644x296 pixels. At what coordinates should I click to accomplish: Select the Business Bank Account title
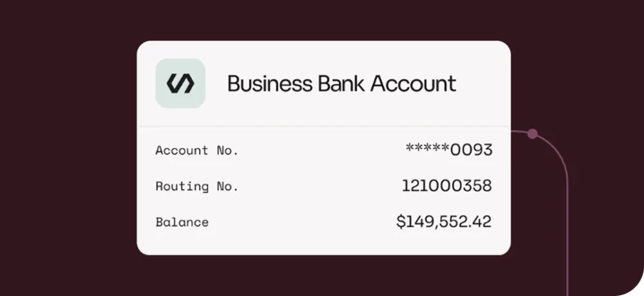click(341, 84)
